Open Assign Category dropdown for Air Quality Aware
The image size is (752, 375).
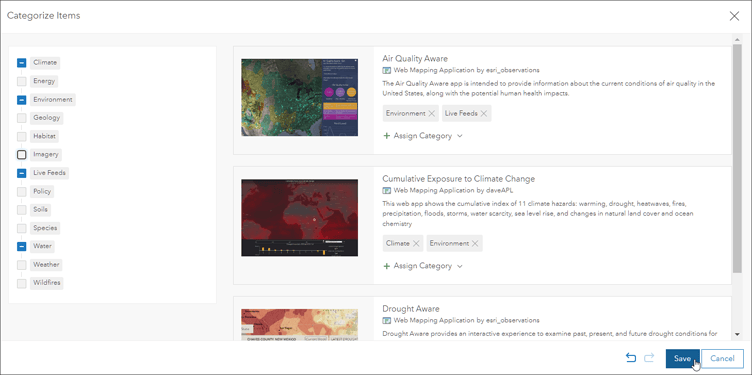click(423, 136)
